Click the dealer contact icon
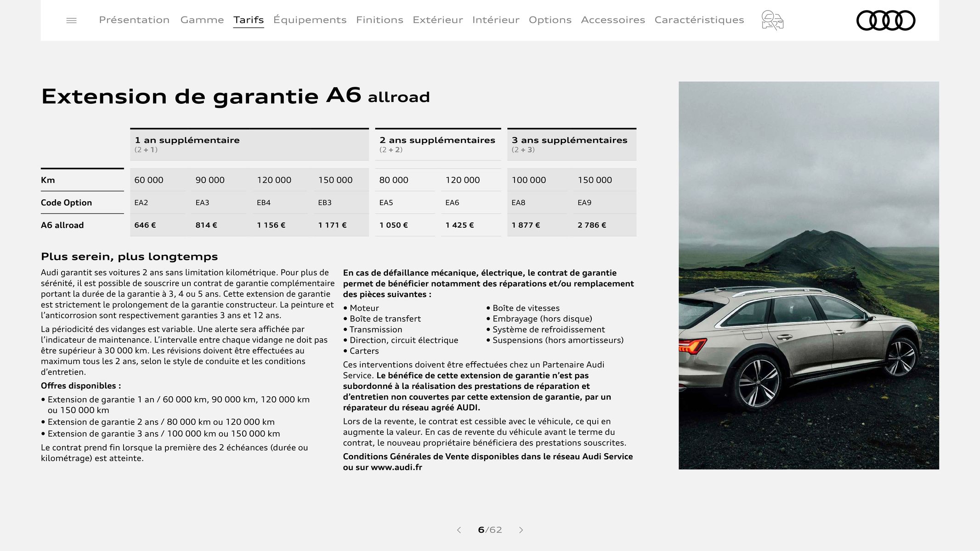 (772, 20)
